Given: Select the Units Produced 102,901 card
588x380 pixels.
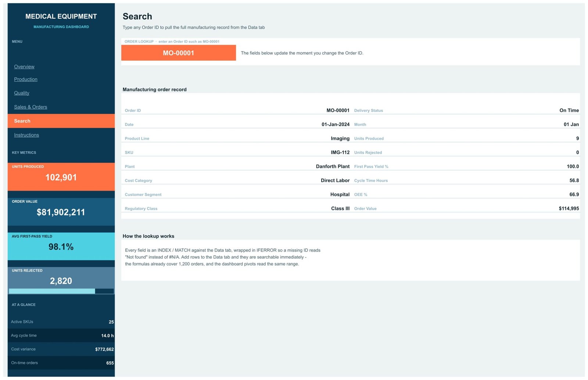Looking at the screenshot, I should click(x=61, y=177).
